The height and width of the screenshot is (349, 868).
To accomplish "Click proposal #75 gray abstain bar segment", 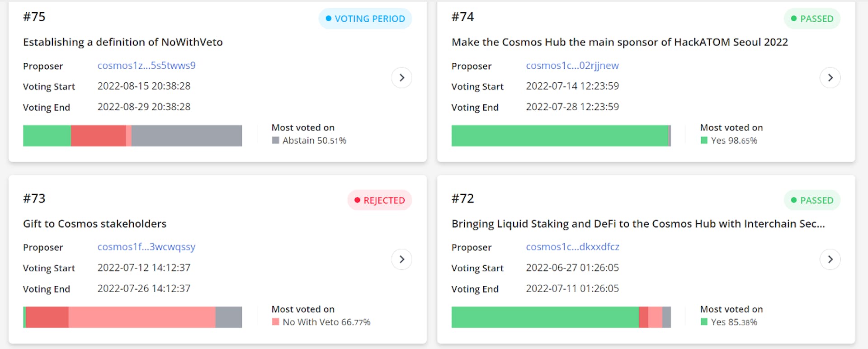I will [x=187, y=136].
